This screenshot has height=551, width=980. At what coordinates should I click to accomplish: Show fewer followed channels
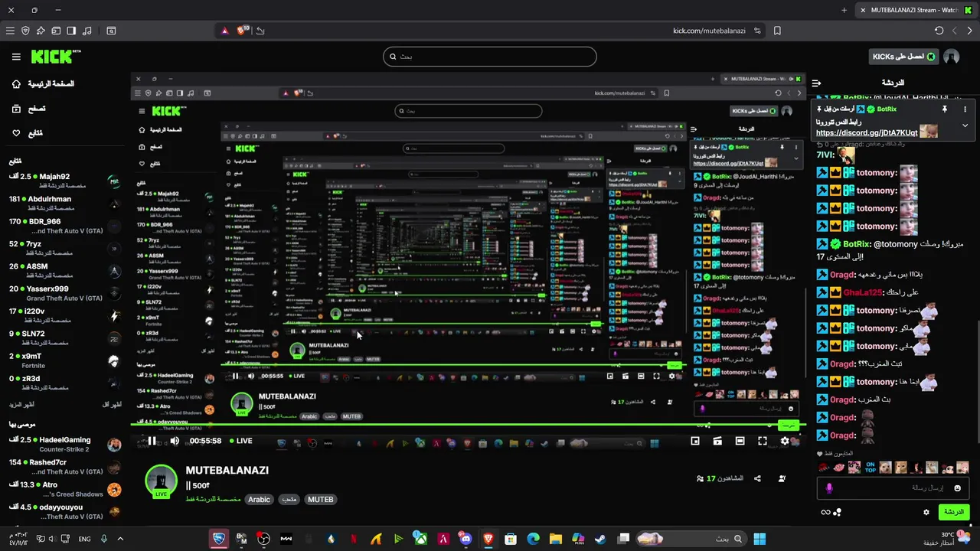click(111, 404)
